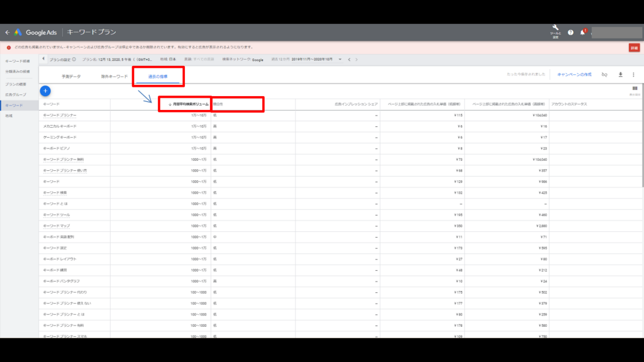Click the キャンペーンの作成 link
Viewport: 644px width, 362px height.
coord(574,75)
